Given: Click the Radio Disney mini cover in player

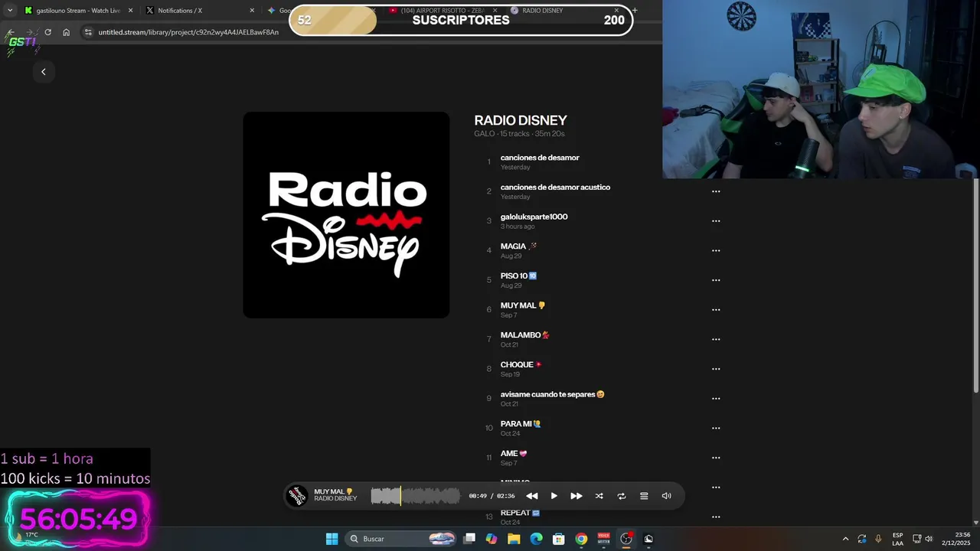Looking at the screenshot, I should click(297, 496).
